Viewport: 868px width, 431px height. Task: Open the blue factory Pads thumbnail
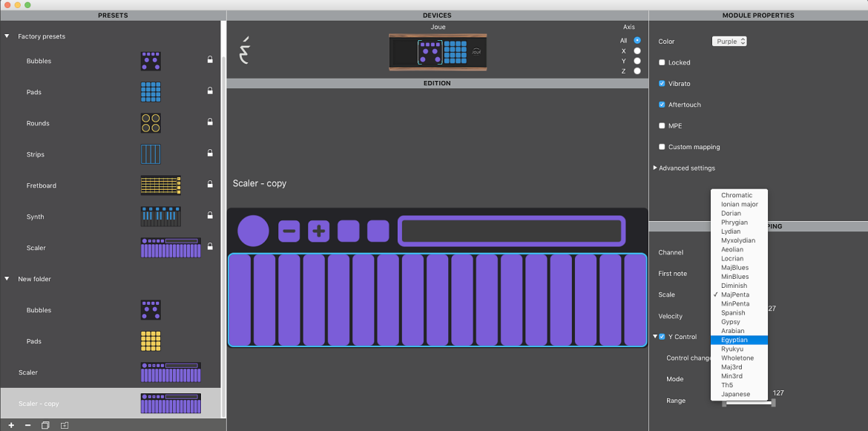click(151, 92)
